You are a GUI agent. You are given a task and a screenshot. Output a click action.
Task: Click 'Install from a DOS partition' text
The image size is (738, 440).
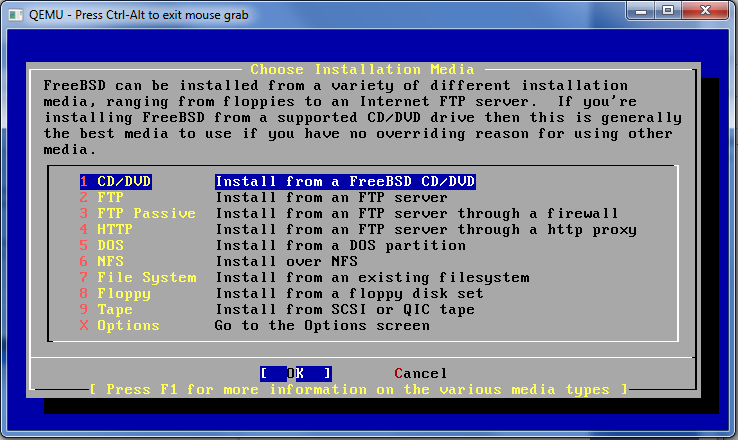341,246
